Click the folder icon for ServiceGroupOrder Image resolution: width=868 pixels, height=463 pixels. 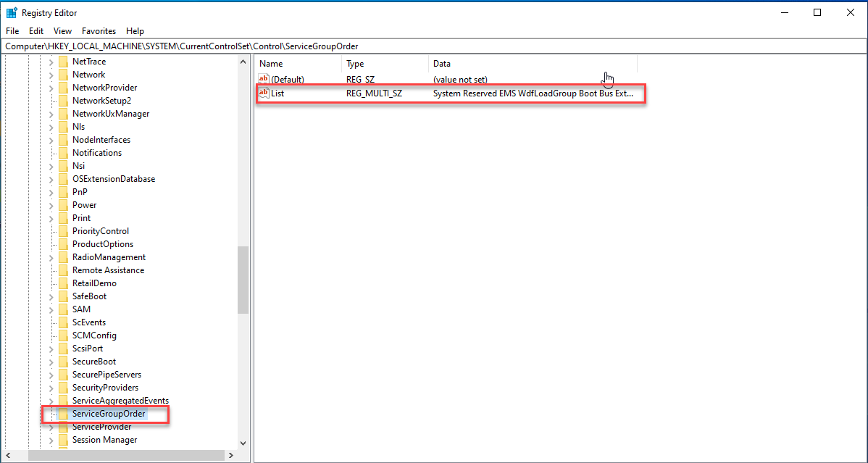64,414
